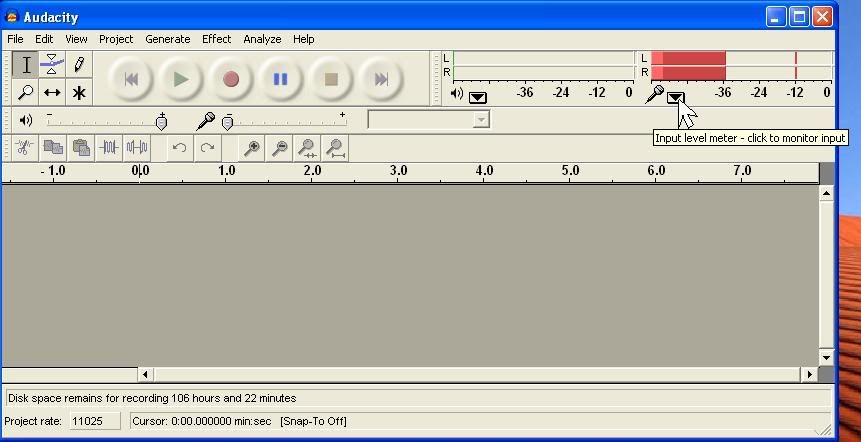Click the Snap-To Off status text
861x442 pixels.
tap(314, 422)
